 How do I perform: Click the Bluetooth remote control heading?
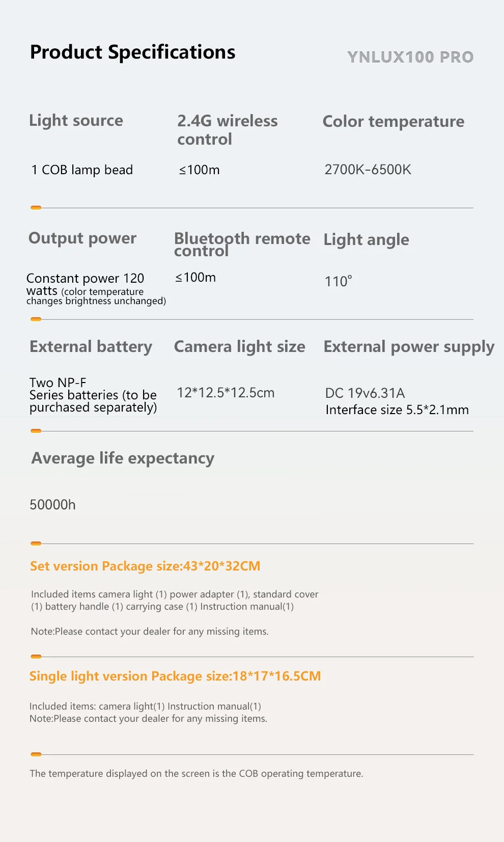(242, 244)
